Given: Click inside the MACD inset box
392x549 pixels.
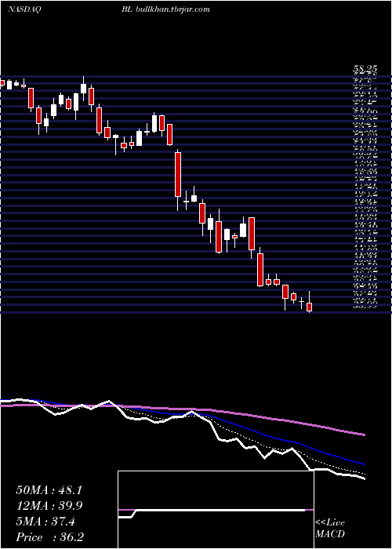Looking at the screenshot, I should (x=216, y=510).
